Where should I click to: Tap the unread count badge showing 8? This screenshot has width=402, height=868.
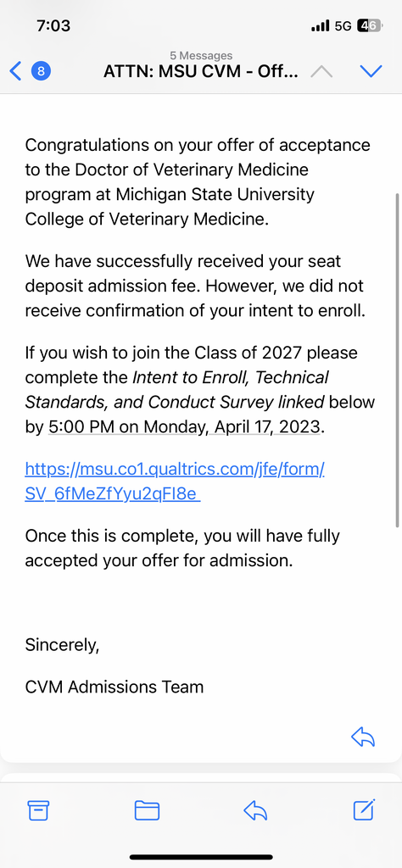pyautogui.click(x=41, y=71)
